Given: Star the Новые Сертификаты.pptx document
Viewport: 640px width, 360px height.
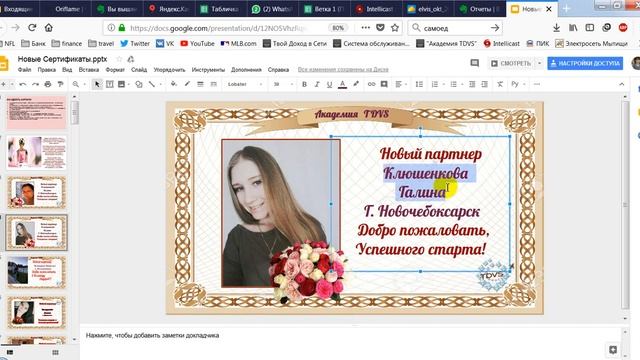Looking at the screenshot, I should [x=119, y=59].
